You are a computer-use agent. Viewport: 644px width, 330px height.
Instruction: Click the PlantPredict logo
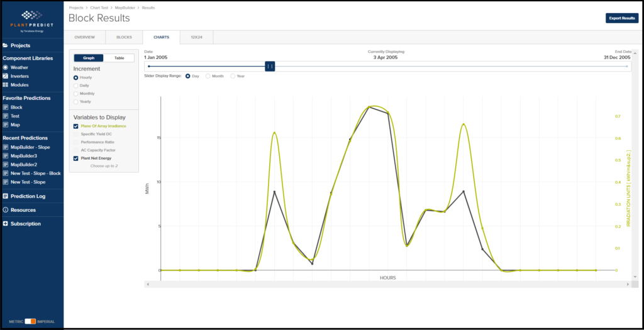point(32,19)
